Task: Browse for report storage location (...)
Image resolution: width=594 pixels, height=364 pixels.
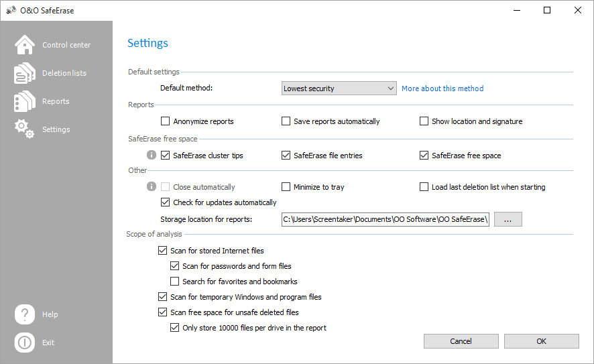Action: click(508, 219)
